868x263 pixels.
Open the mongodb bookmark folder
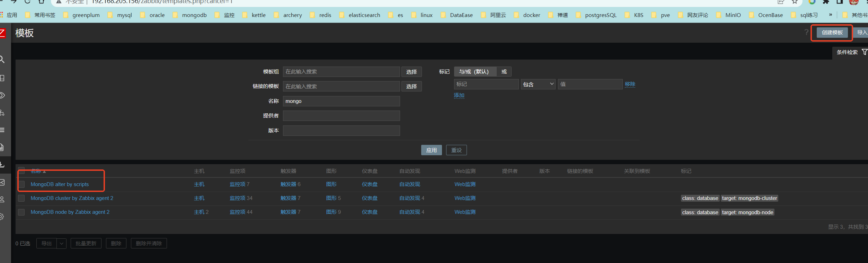190,15
